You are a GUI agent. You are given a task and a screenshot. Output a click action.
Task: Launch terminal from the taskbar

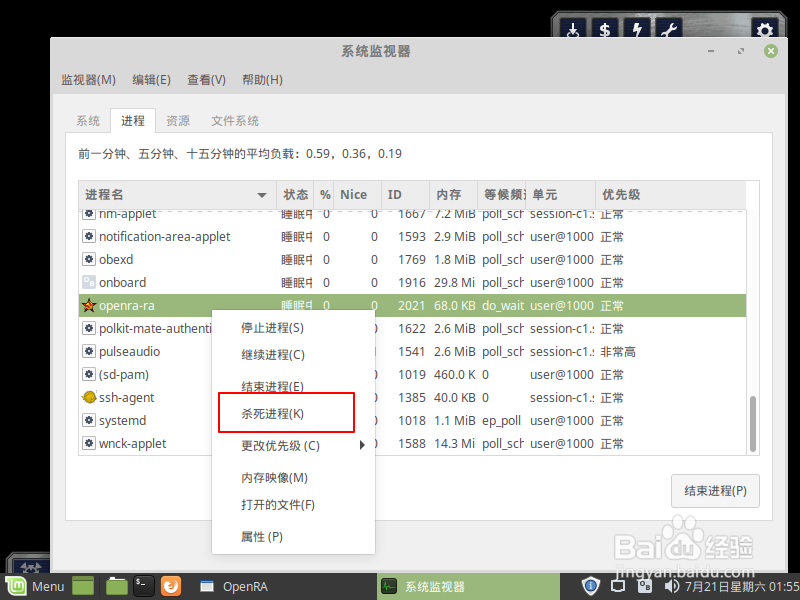pyautogui.click(x=143, y=586)
